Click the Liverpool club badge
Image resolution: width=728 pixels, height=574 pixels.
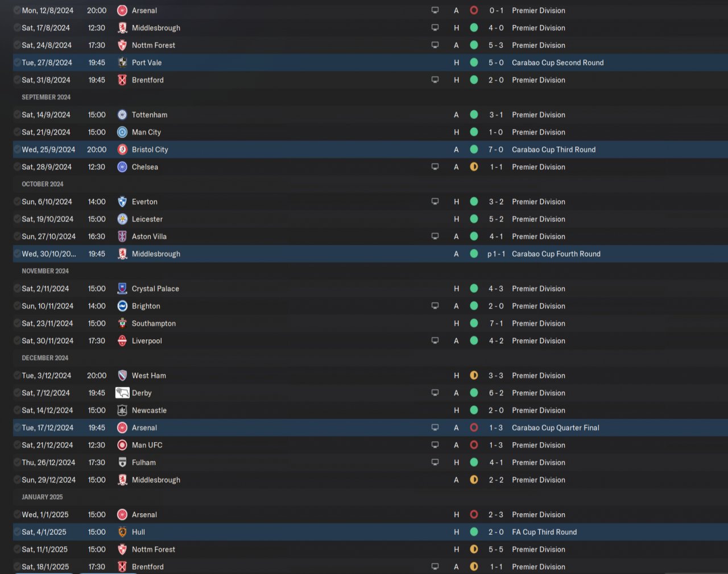click(x=122, y=340)
